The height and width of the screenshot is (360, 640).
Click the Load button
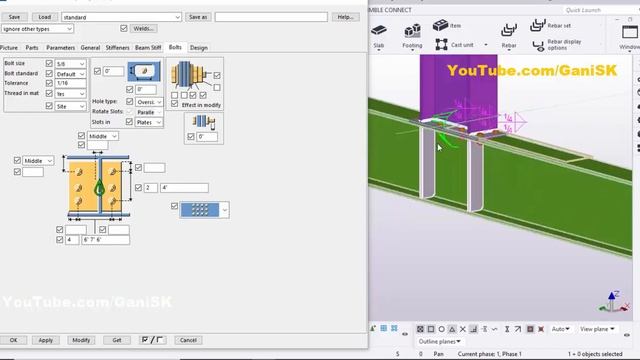(x=44, y=17)
